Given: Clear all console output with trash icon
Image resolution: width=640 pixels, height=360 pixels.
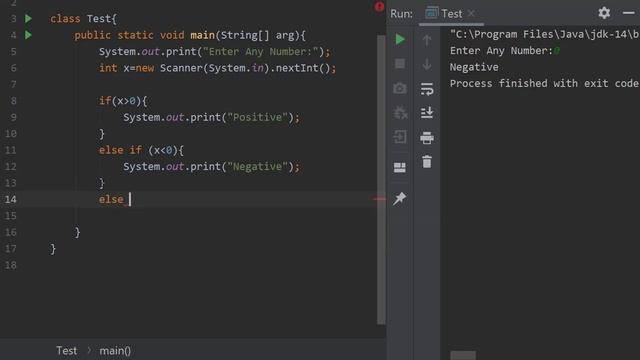Looking at the screenshot, I should pos(427,162).
